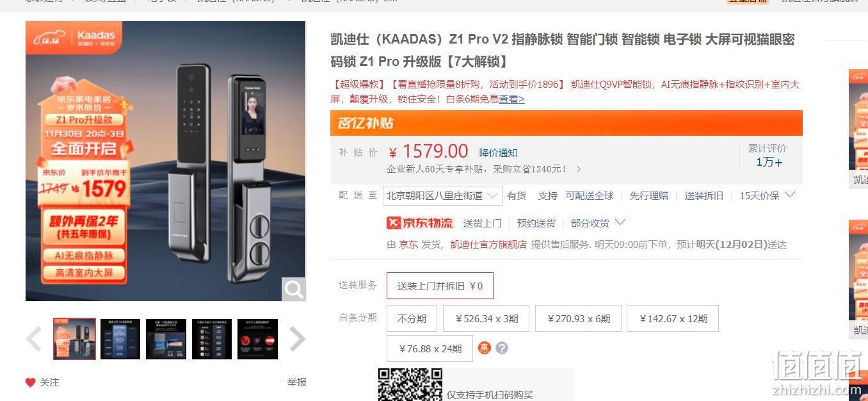Select the 不分期 installment option

tap(412, 318)
